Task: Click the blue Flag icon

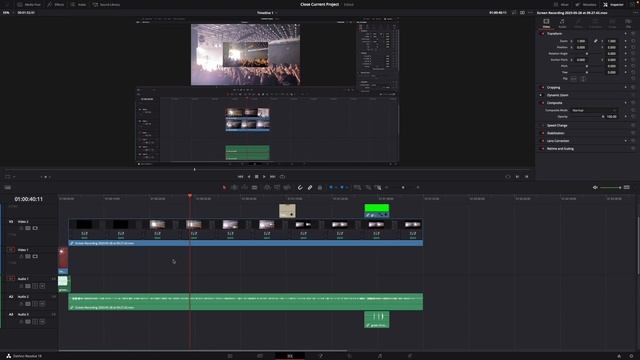Action: click(331, 187)
